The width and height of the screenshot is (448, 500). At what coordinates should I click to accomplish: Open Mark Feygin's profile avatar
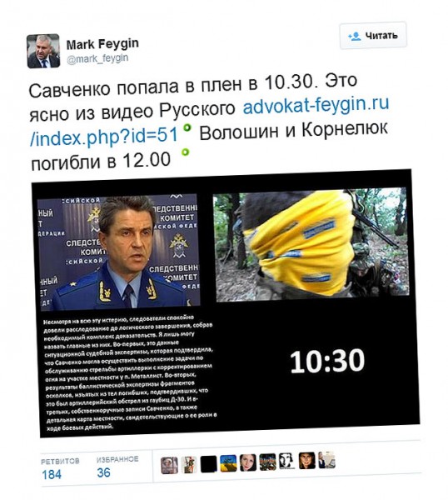(43, 51)
